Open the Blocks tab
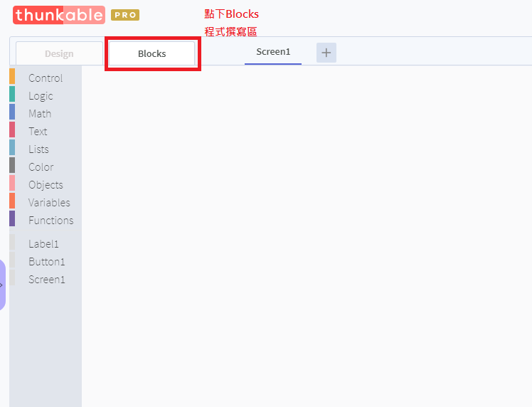Image resolution: width=532 pixels, height=407 pixels. 152,53
